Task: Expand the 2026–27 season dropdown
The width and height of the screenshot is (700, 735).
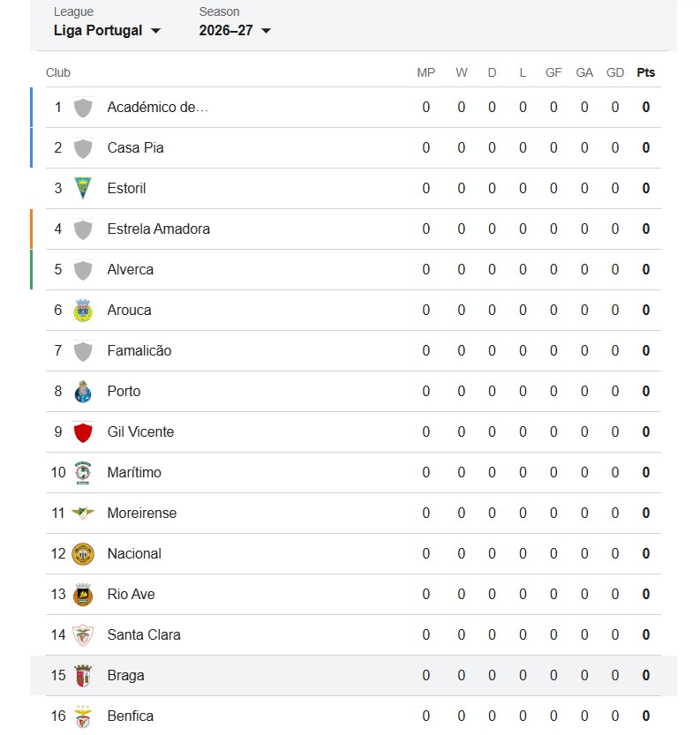Action: [x=235, y=31]
